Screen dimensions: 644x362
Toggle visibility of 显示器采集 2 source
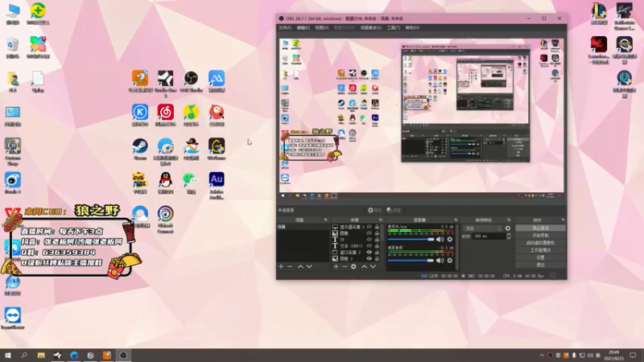369,227
